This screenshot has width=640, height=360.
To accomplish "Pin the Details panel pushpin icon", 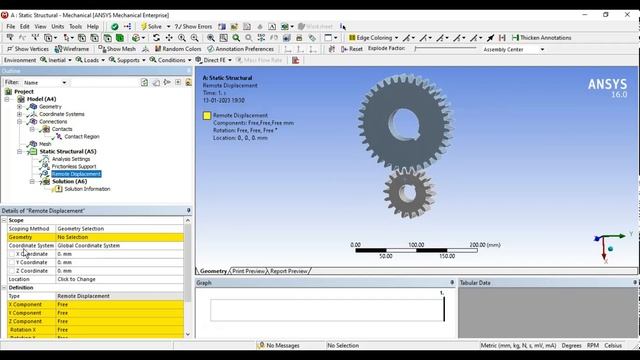I will tap(189, 211).
